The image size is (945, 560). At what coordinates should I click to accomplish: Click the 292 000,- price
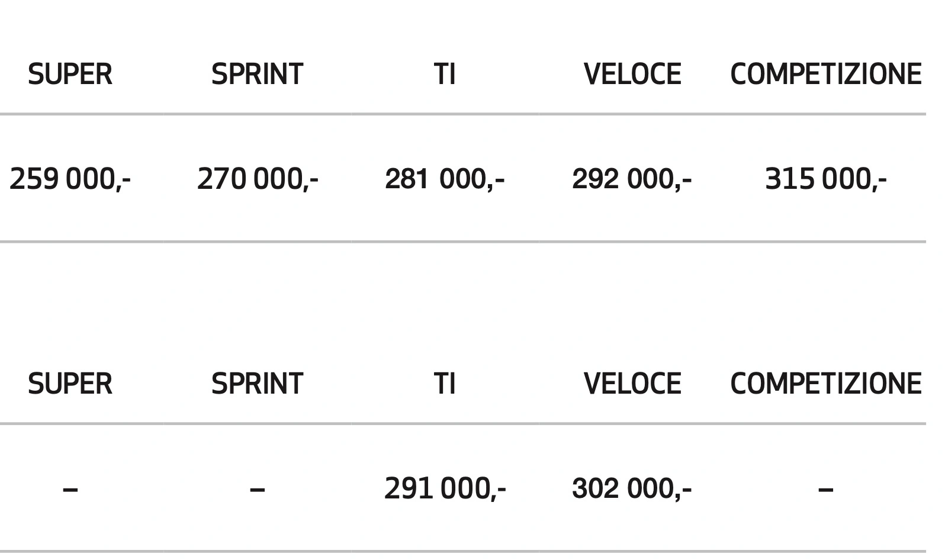(x=632, y=179)
